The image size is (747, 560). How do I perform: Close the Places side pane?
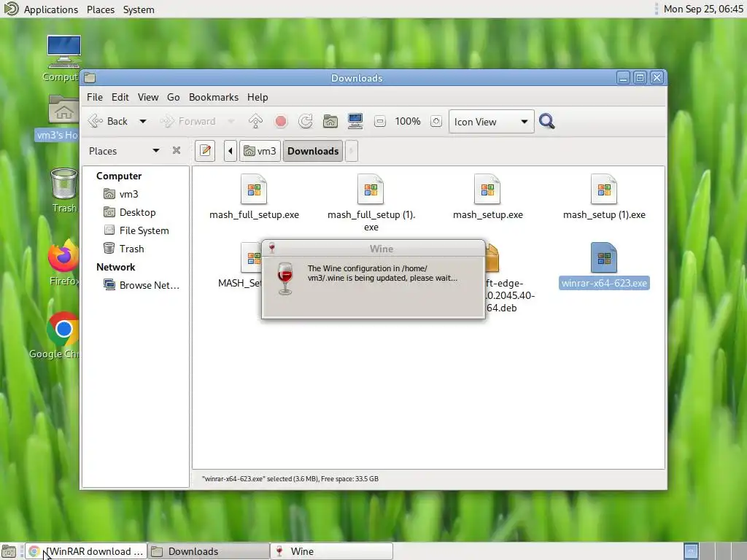pos(177,150)
